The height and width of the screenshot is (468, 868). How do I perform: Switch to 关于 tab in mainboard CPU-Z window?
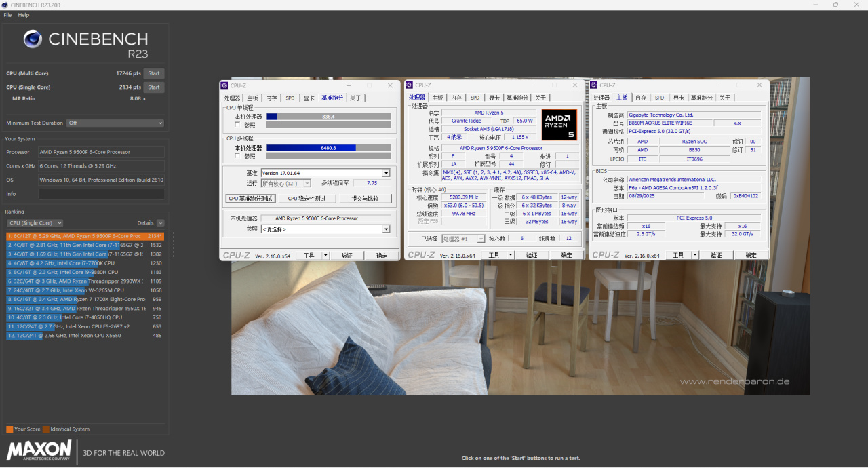[725, 98]
